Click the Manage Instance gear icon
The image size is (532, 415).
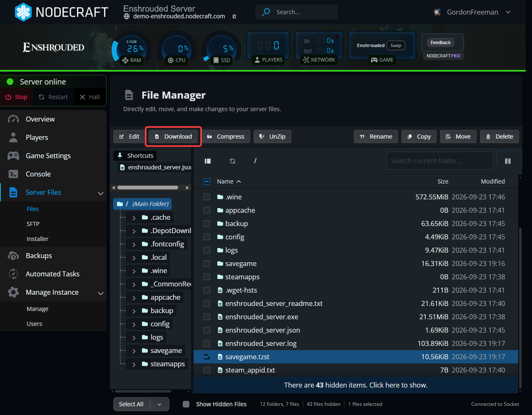pyautogui.click(x=13, y=292)
